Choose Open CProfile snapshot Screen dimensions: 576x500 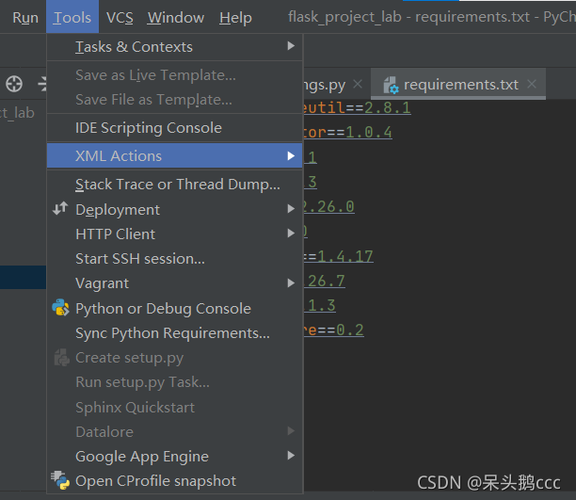[175, 481]
